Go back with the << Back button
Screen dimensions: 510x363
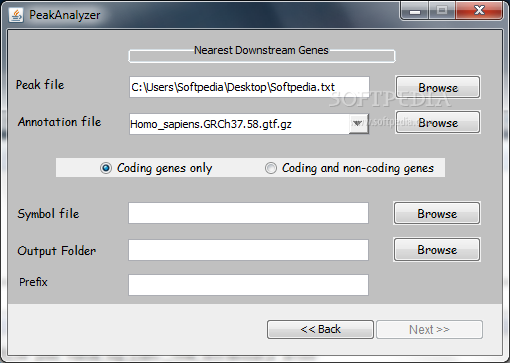[320, 329]
